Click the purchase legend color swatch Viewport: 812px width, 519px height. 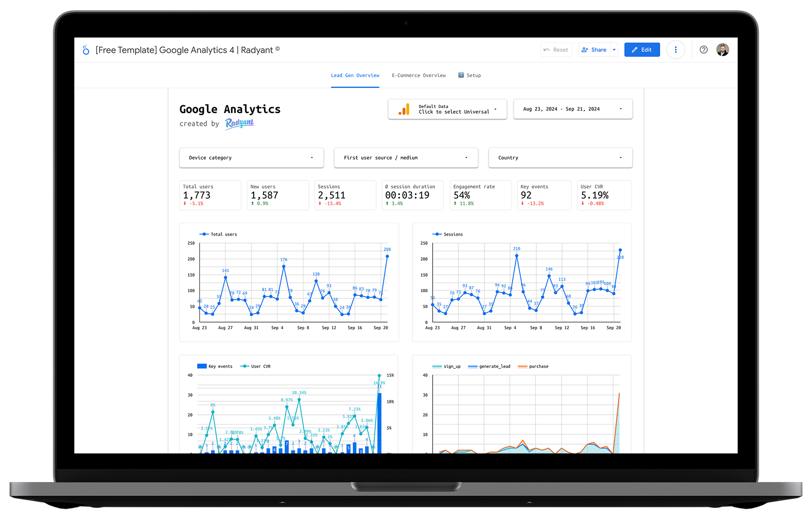(522, 367)
